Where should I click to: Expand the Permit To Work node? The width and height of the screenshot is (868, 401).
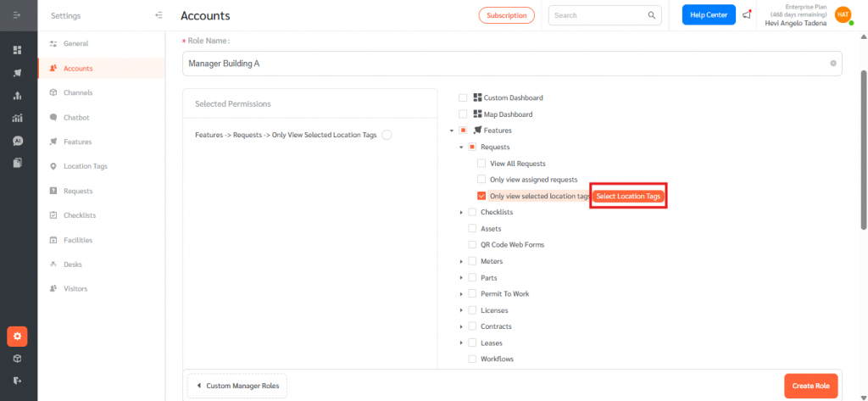[461, 294]
